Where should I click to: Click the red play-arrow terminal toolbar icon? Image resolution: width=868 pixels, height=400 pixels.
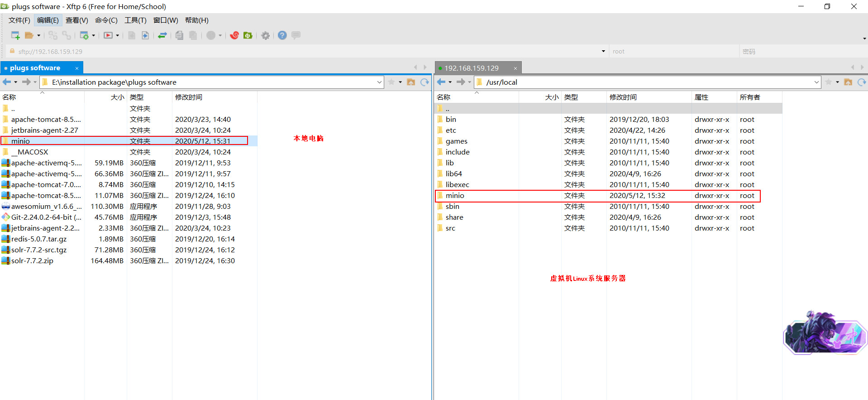click(108, 35)
